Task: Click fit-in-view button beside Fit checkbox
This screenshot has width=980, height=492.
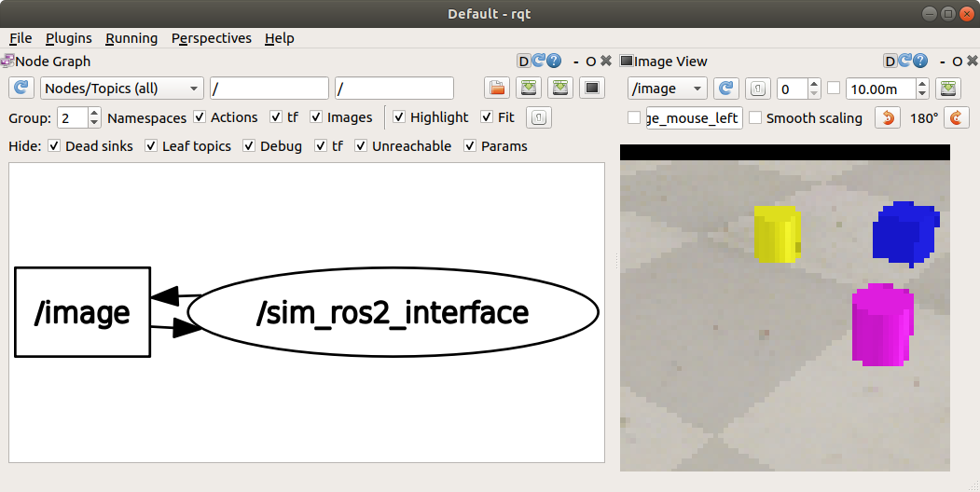Action: (x=539, y=117)
